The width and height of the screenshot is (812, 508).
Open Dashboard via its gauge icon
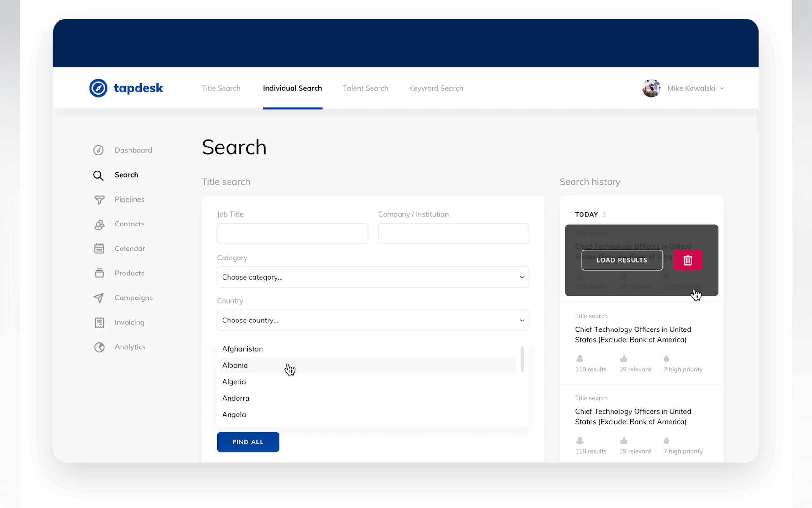tap(98, 150)
